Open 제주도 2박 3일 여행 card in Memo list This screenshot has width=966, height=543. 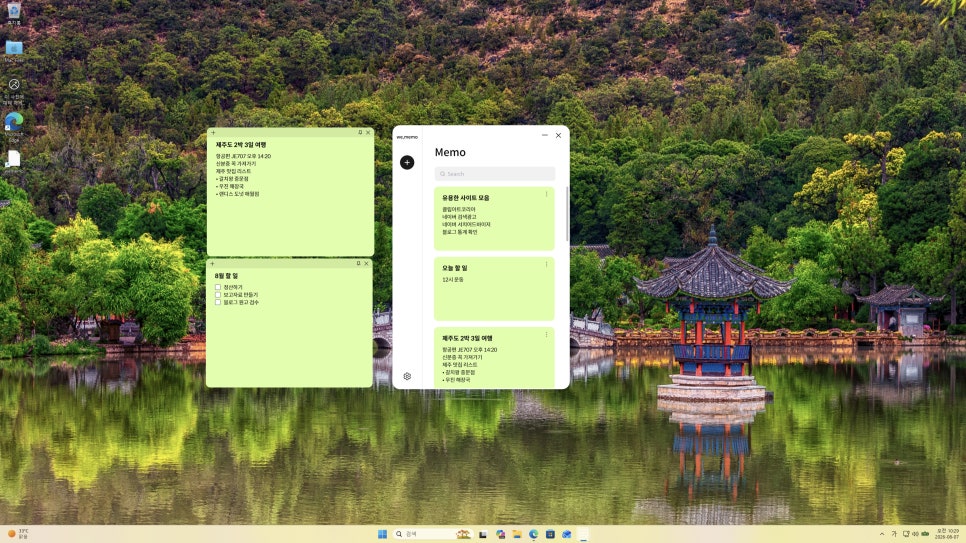(x=494, y=358)
